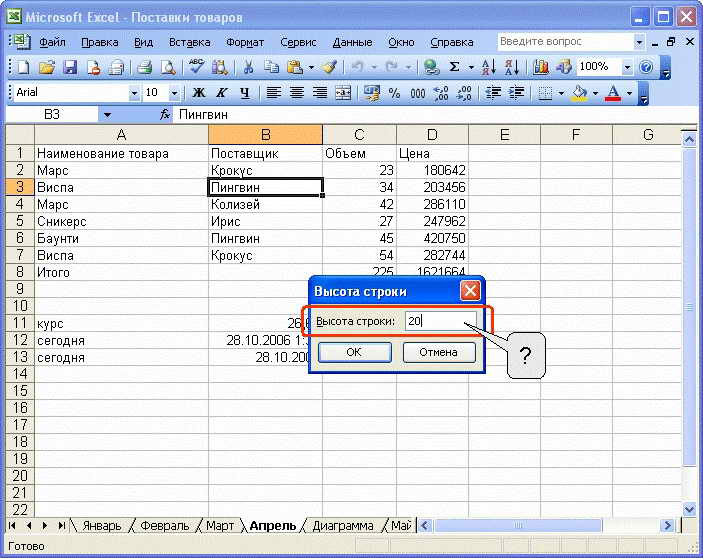The height and width of the screenshot is (558, 703).
Task: Select cell with value 420750
Action: [432, 238]
